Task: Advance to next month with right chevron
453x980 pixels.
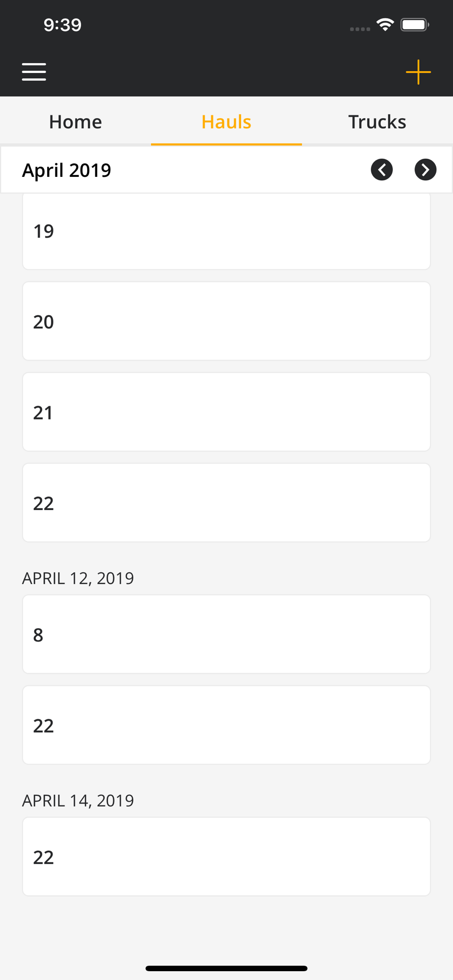Action: tap(425, 170)
